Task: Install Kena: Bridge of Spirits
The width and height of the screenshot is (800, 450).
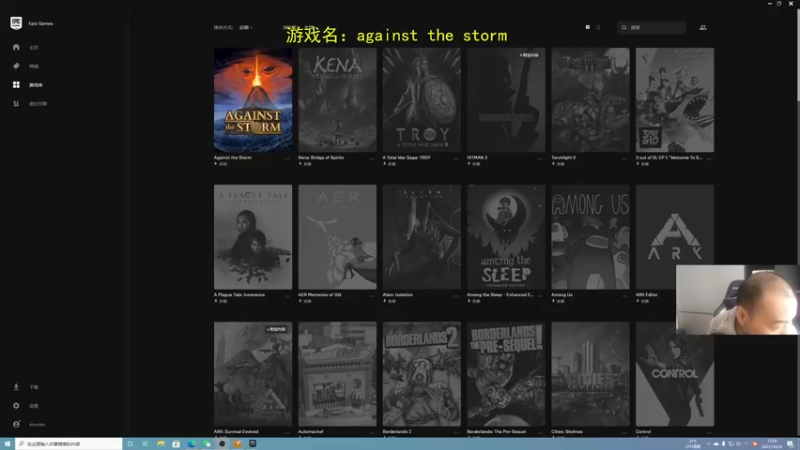Action: 304,164
